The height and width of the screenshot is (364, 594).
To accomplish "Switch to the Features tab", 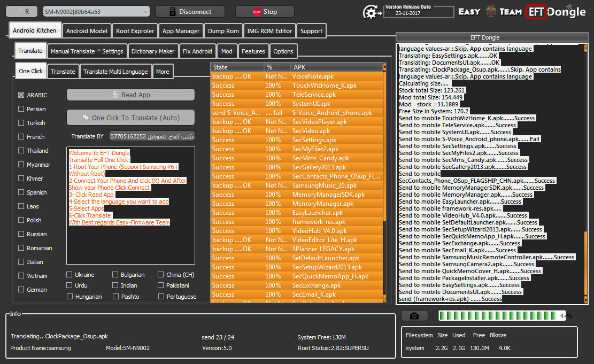I will [253, 51].
